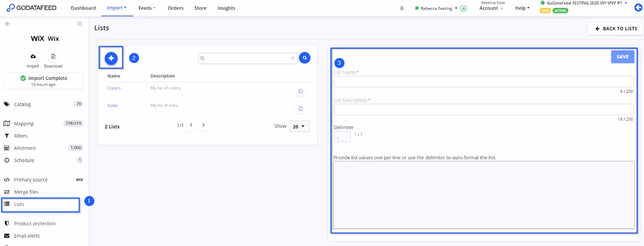The image size is (644, 246).
Task: Open the Sizes list link
Action: pyautogui.click(x=112, y=106)
